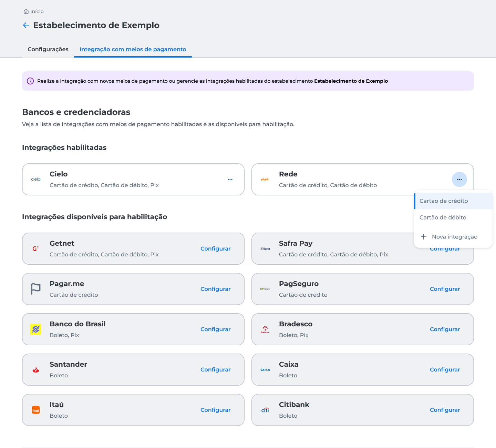Click the Safra Pay logo
496x448 pixels.
tap(265, 248)
